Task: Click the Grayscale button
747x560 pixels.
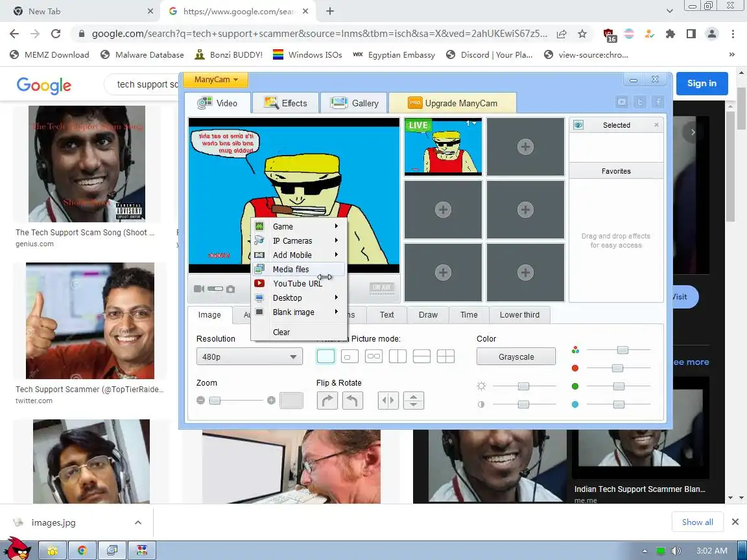Action: (516, 356)
